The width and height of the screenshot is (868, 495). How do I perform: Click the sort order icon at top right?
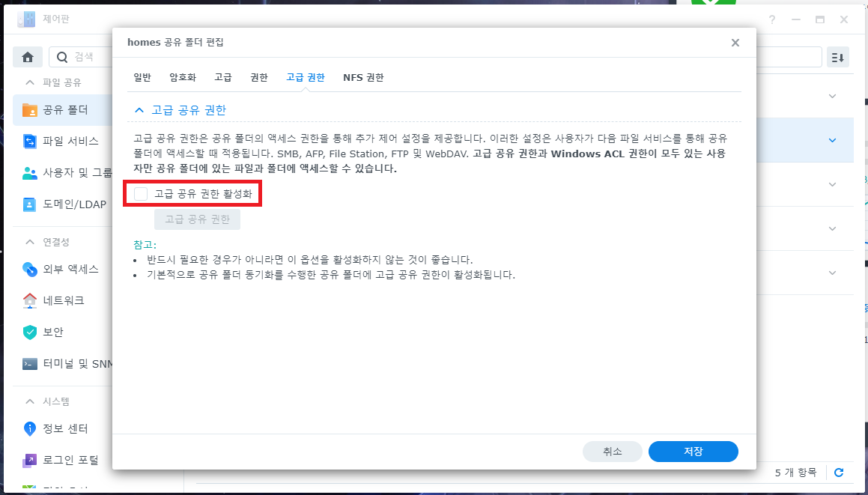(837, 57)
